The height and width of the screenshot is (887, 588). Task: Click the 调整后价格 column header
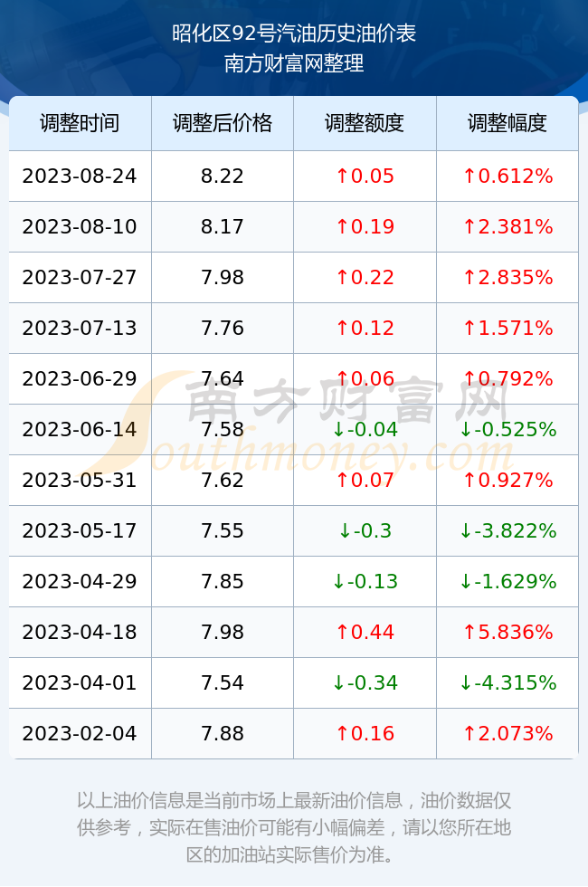(223, 123)
